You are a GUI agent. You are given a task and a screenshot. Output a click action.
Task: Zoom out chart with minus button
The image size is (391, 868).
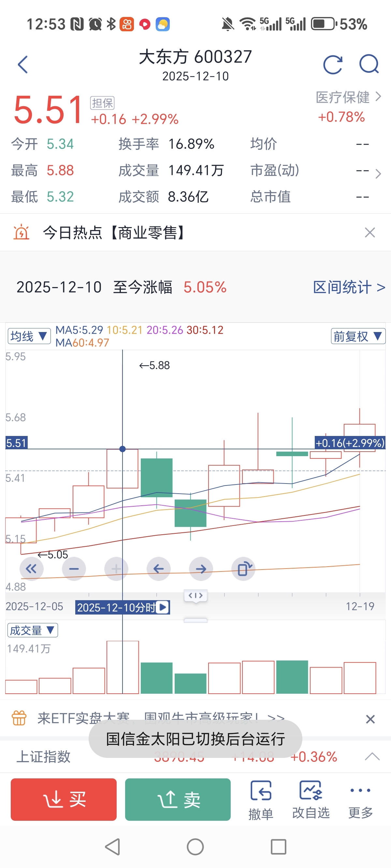coord(74,569)
